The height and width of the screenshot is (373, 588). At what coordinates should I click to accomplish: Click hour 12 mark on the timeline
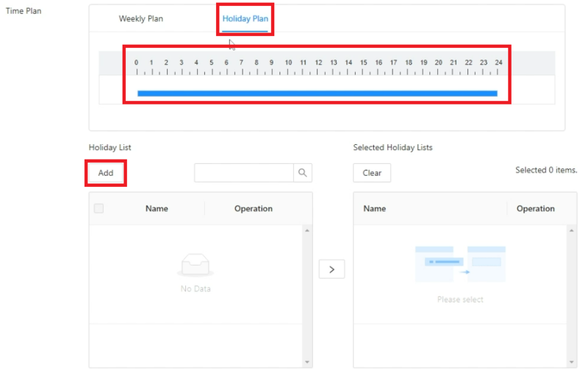point(318,63)
